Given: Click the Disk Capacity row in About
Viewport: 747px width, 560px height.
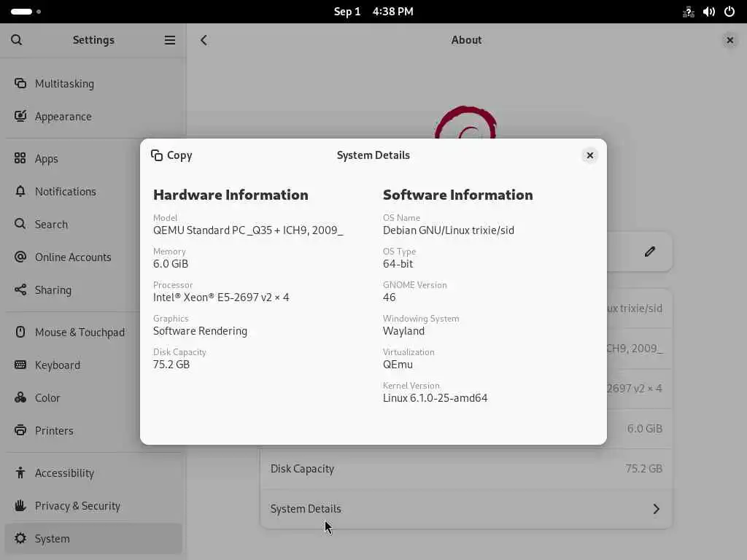Looking at the screenshot, I should point(466,469).
